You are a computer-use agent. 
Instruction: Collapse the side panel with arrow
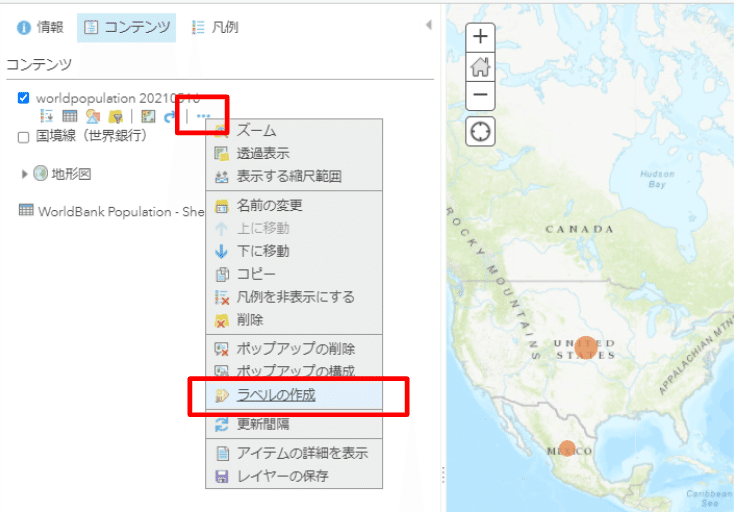click(429, 25)
